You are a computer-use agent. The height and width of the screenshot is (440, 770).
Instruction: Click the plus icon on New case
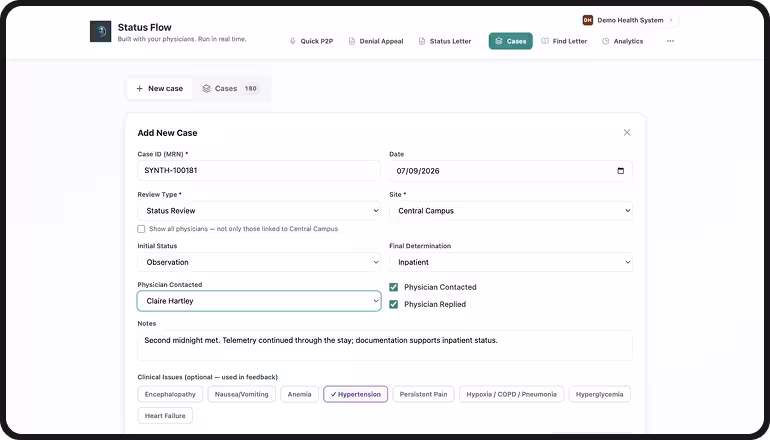(x=139, y=88)
